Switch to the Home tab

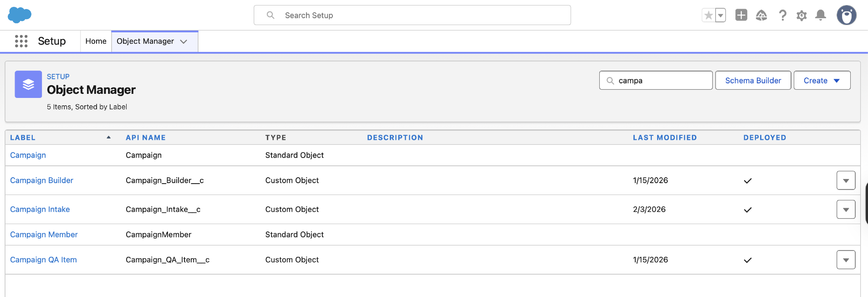coord(96,41)
